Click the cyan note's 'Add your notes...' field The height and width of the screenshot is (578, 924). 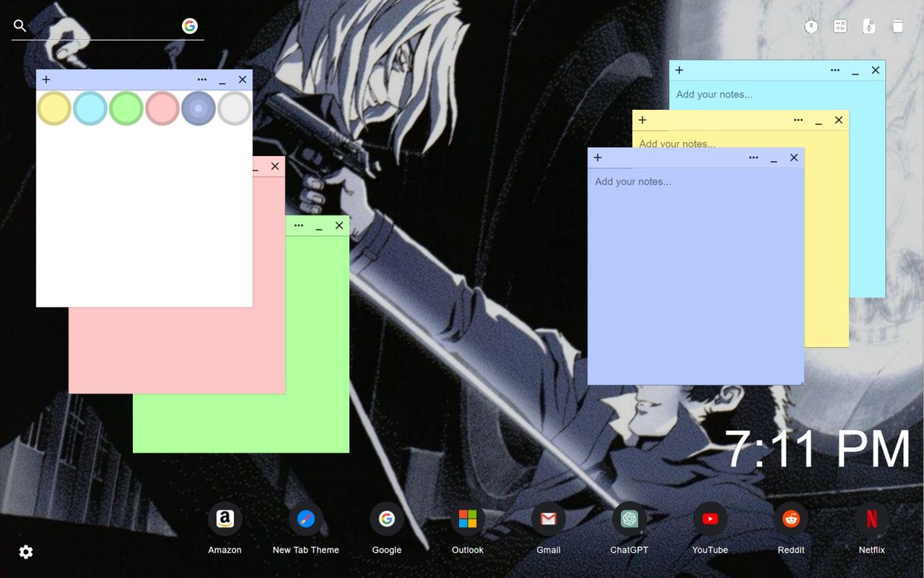click(x=777, y=95)
